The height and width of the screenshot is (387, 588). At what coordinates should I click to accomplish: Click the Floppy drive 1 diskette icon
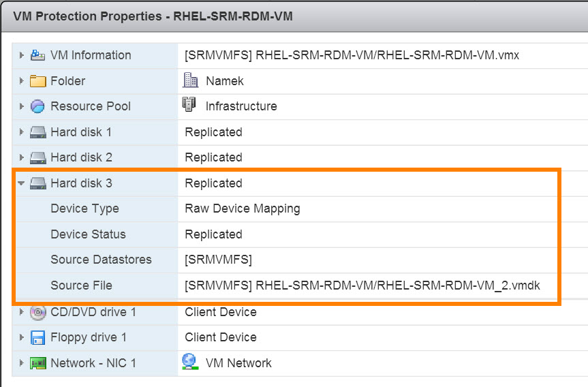[x=37, y=337]
